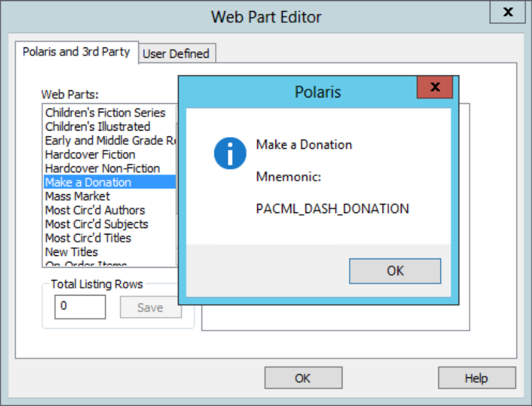This screenshot has width=532, height=406.
Task: Select Hardcover Fiction web part
Action: (90, 155)
